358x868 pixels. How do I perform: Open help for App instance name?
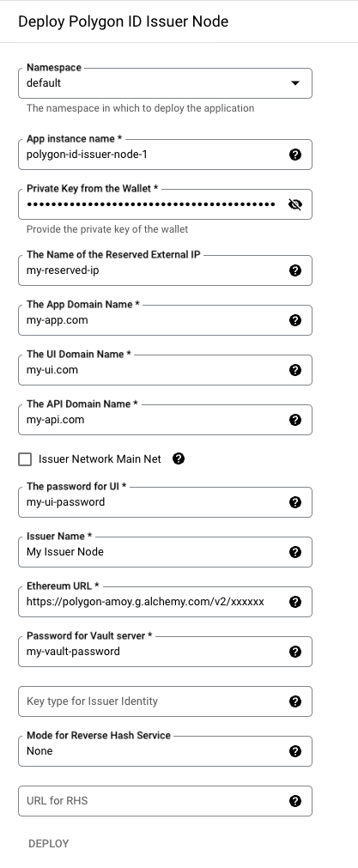[295, 155]
